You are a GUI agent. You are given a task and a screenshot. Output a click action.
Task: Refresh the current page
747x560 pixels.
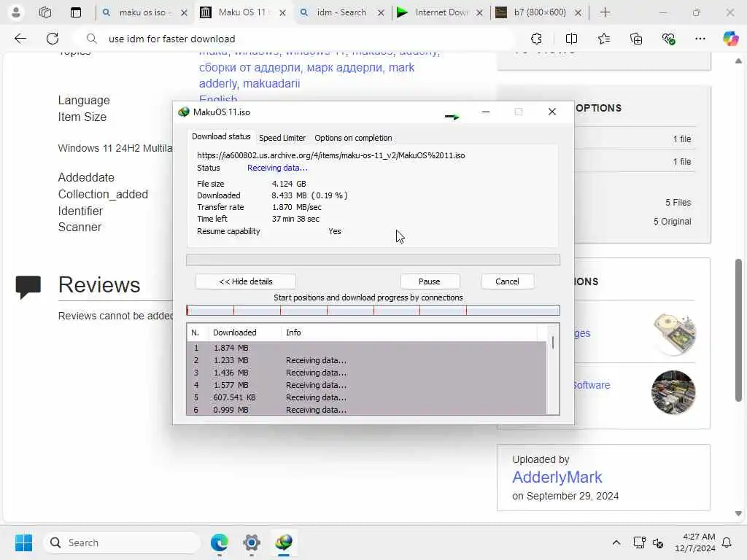(x=53, y=39)
